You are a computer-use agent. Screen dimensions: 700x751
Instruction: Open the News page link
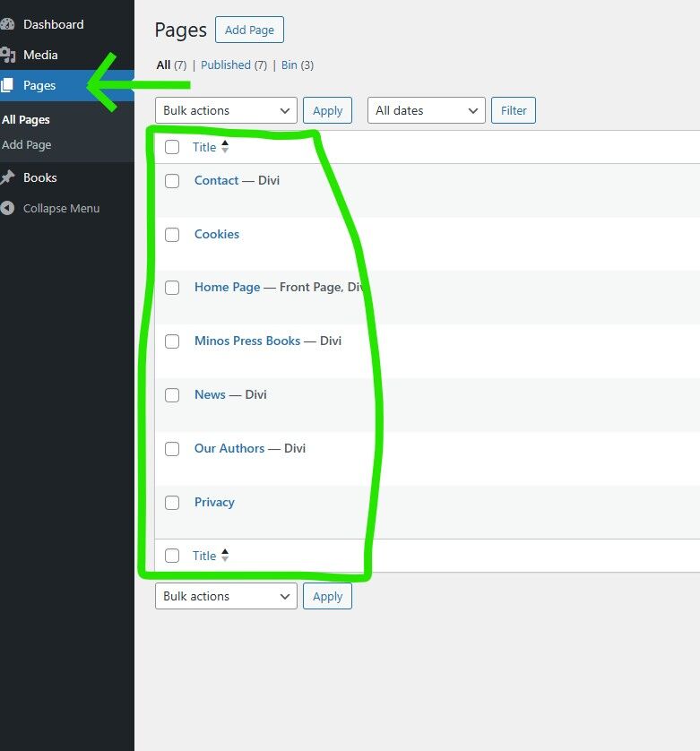210,394
